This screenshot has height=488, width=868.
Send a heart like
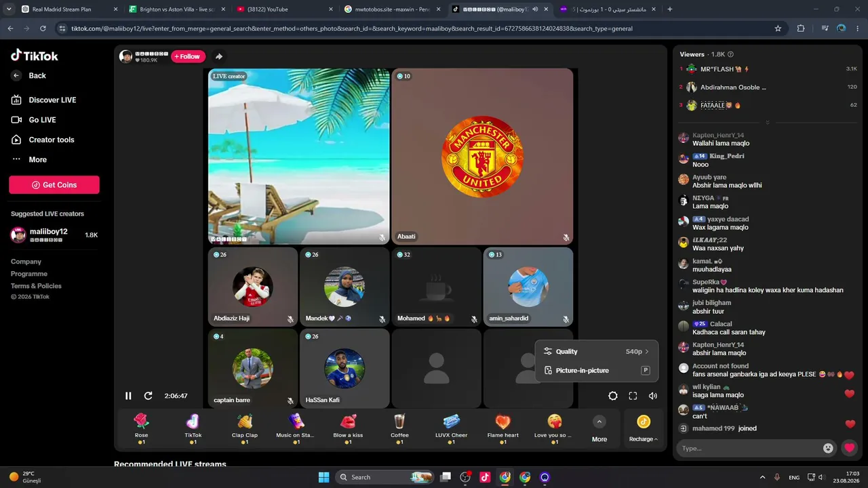[x=849, y=448]
